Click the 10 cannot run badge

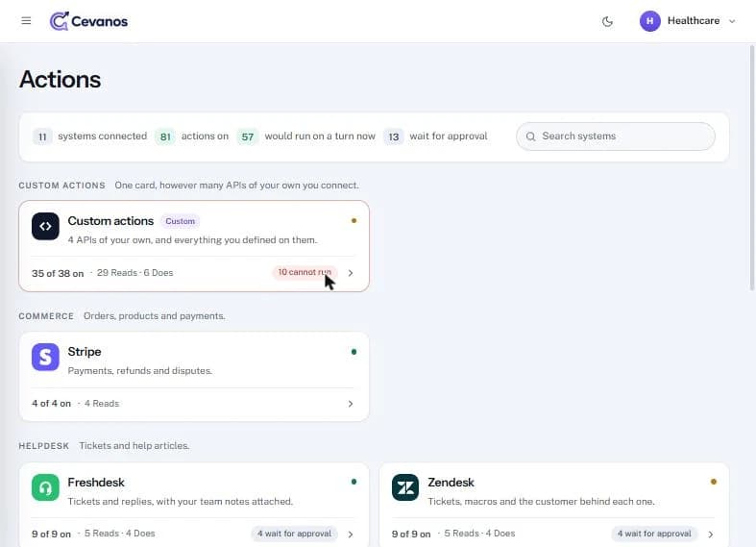(x=305, y=272)
